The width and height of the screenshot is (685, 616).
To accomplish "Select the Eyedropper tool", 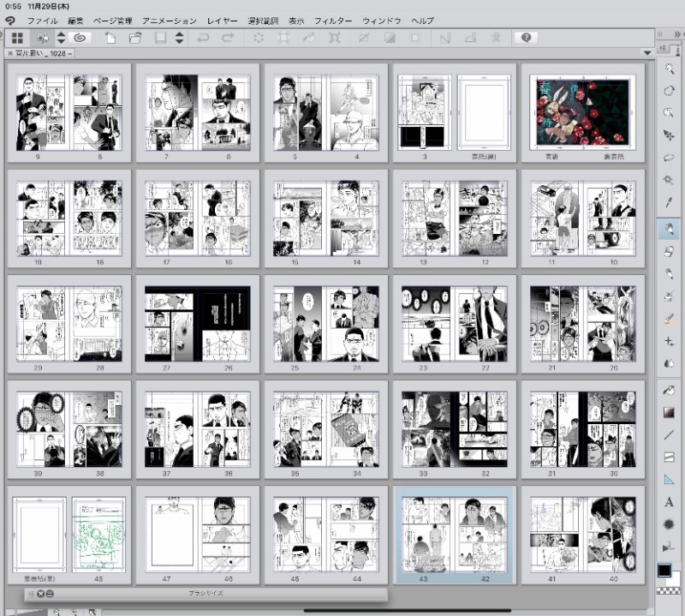I will click(669, 202).
